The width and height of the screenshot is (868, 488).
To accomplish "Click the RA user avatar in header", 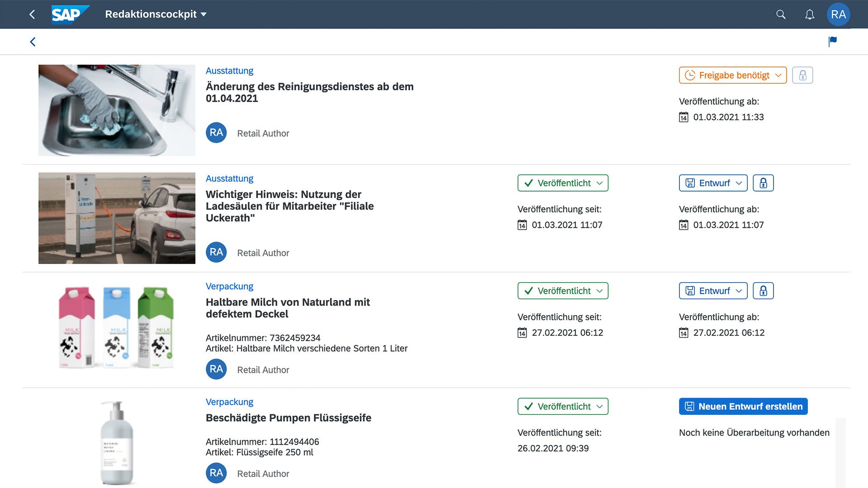I will pyautogui.click(x=838, y=14).
